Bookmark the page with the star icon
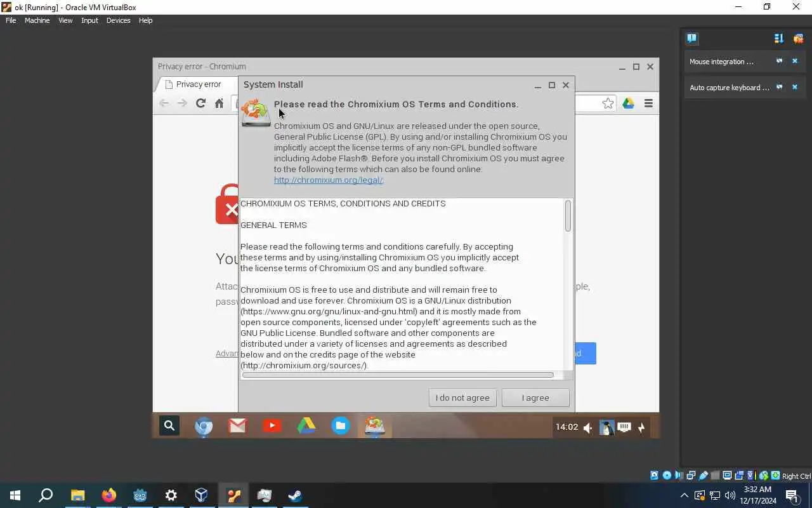The width and height of the screenshot is (812, 508). pyautogui.click(x=608, y=103)
